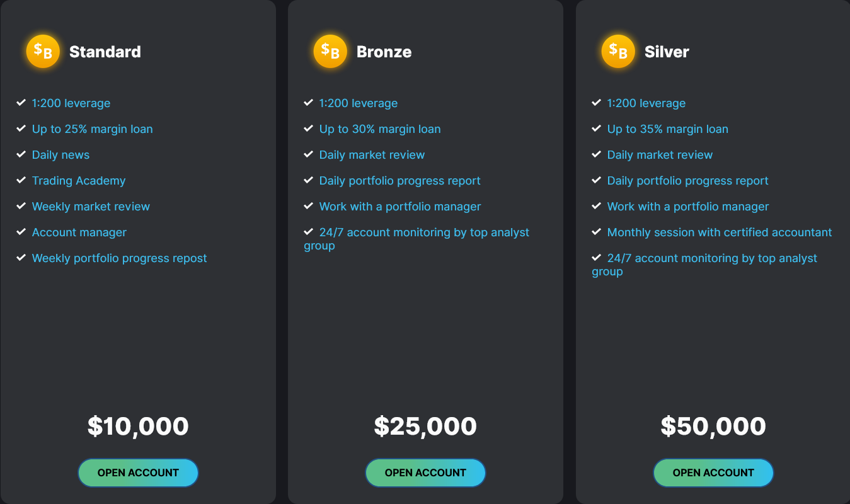Click the Standard plan gold coin icon
This screenshot has width=850, height=504.
click(43, 51)
